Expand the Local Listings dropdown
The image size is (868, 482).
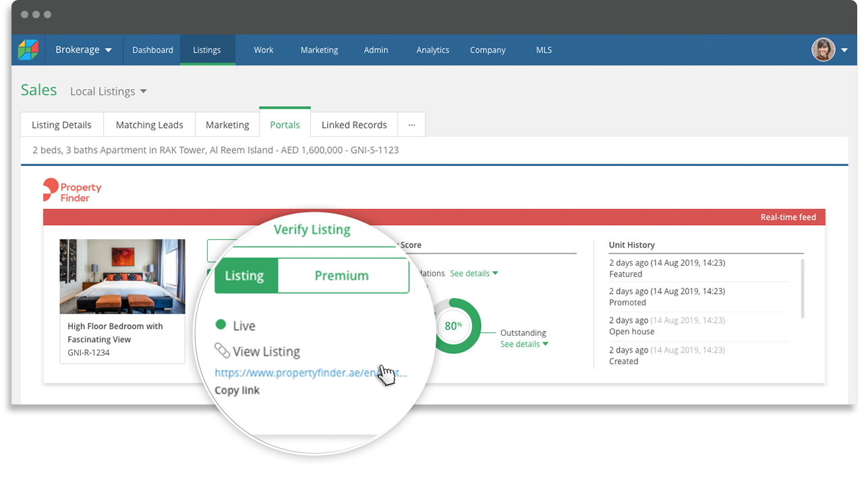(x=109, y=92)
